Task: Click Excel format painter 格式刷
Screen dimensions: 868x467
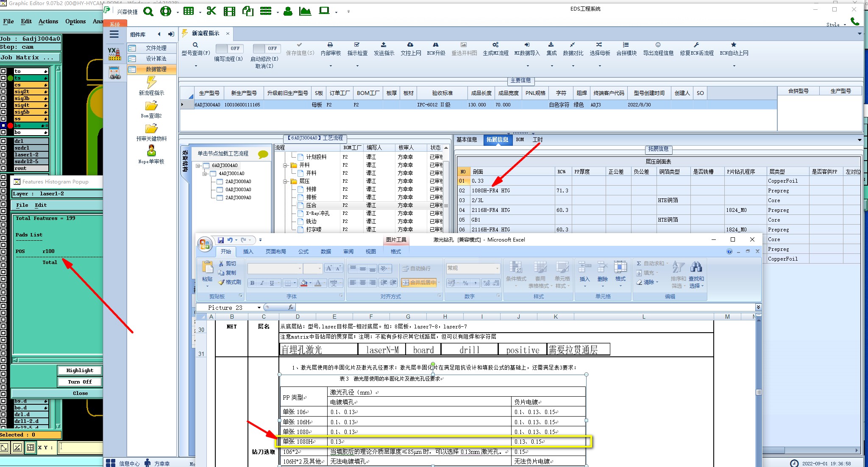Action: [229, 282]
